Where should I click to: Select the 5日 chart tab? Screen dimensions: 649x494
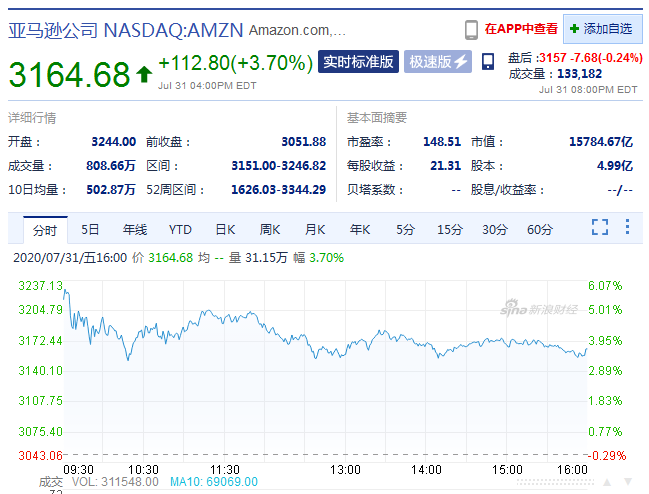pos(90,230)
